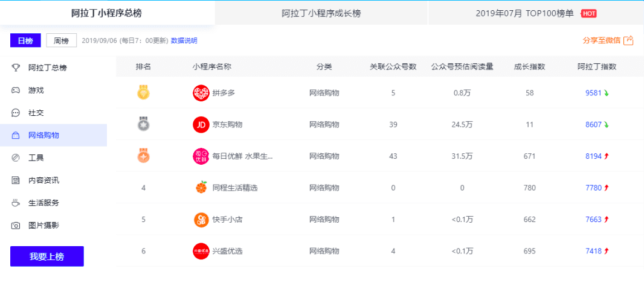
Task: Click the 同程生活精选 orange logo
Action: pyautogui.click(x=201, y=188)
